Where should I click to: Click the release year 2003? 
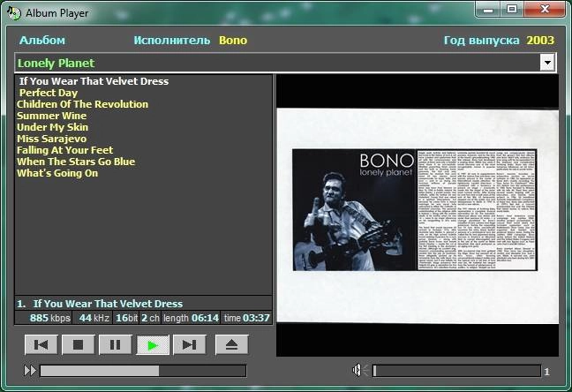pos(540,40)
